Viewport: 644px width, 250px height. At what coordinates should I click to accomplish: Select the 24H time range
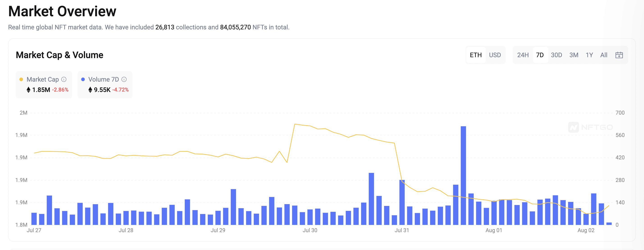523,55
